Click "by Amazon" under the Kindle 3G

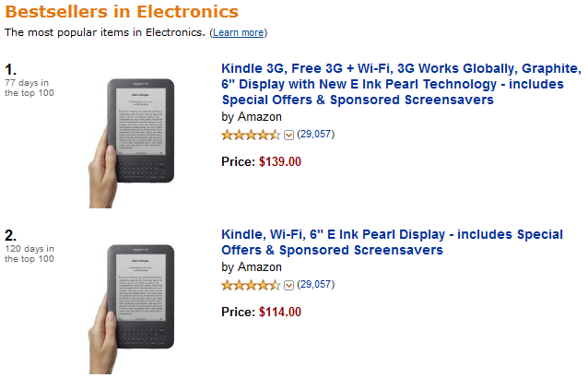pos(252,117)
